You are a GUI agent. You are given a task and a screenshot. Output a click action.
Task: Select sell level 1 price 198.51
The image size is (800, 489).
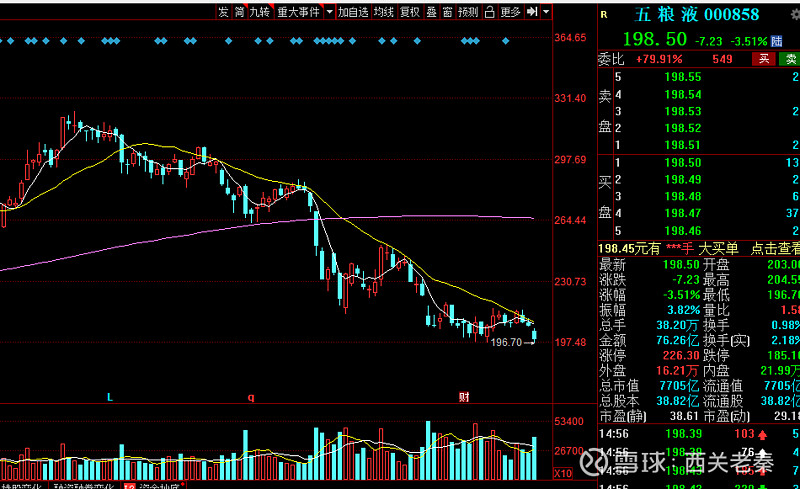click(683, 145)
